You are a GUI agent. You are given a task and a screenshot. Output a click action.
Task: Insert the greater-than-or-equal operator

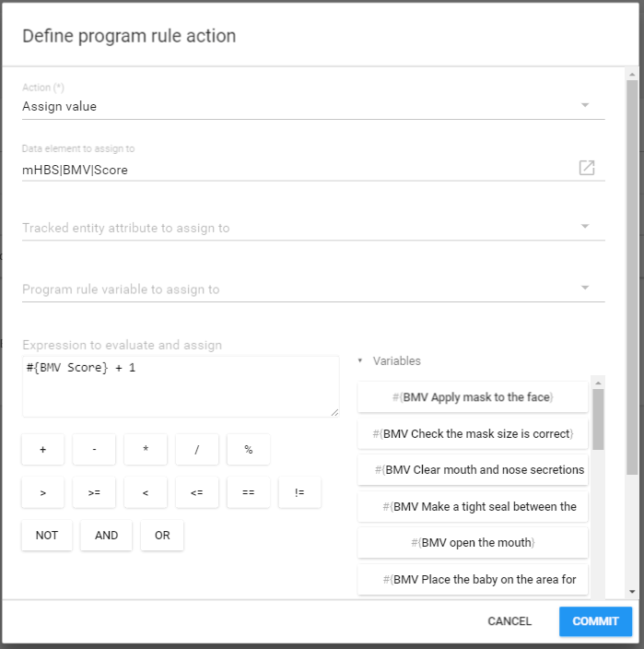(94, 492)
